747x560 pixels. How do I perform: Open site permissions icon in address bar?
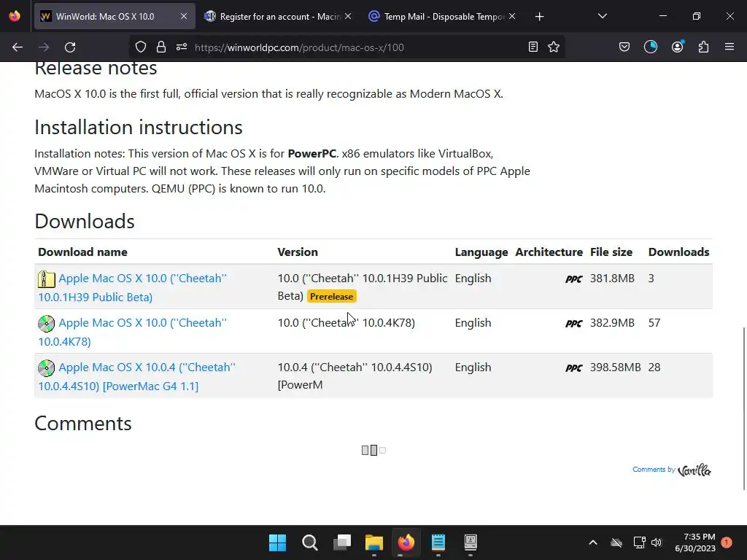click(182, 47)
